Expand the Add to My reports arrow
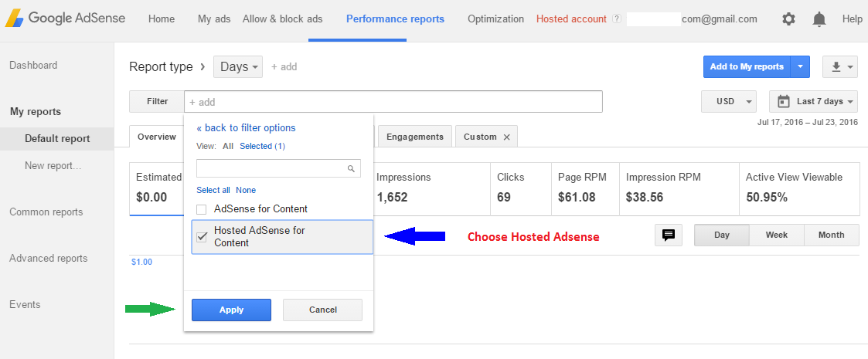868x359 pixels. tap(800, 67)
